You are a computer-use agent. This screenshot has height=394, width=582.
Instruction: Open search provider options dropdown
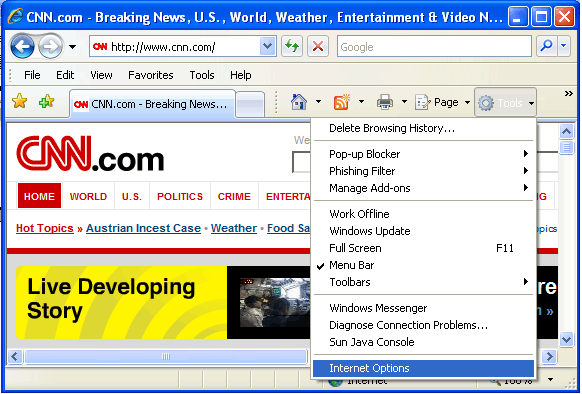[x=563, y=46]
